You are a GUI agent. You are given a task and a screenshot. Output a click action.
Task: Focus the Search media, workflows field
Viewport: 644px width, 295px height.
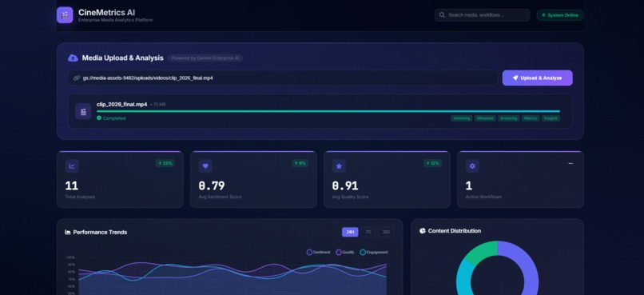[482, 15]
